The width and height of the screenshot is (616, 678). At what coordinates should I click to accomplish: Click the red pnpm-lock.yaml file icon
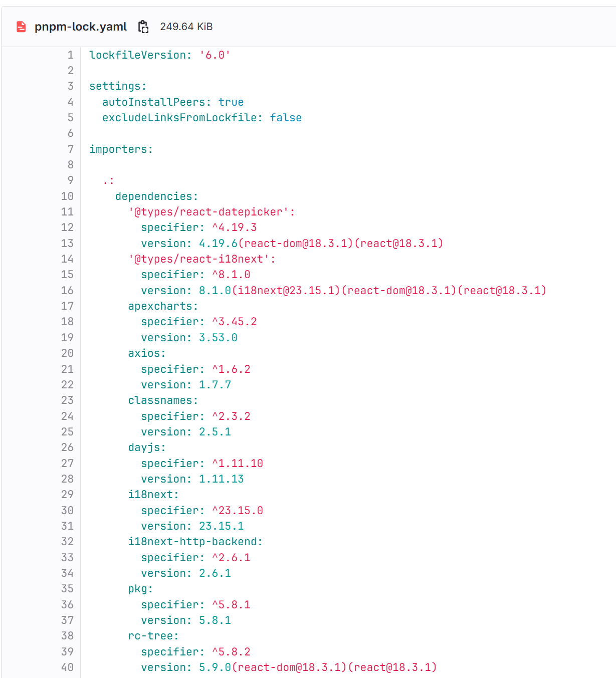pos(21,27)
